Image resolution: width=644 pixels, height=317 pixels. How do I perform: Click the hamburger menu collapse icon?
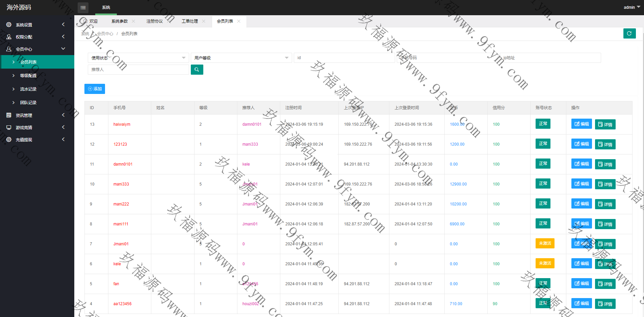(x=83, y=7)
